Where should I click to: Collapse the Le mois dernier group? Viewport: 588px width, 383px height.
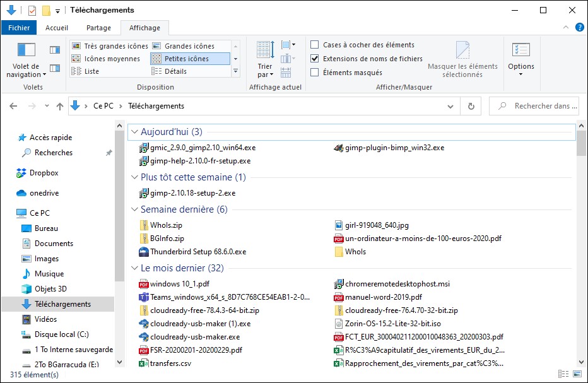[x=134, y=268]
